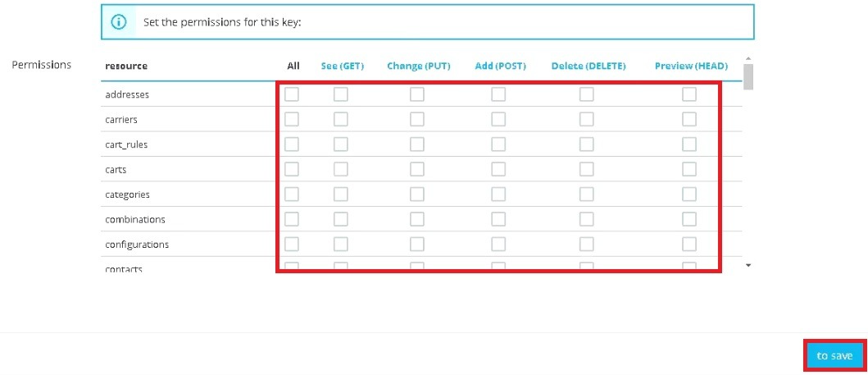868x375 pixels.
Task: Click the Preview (HEAD) column header
Action: (692, 66)
